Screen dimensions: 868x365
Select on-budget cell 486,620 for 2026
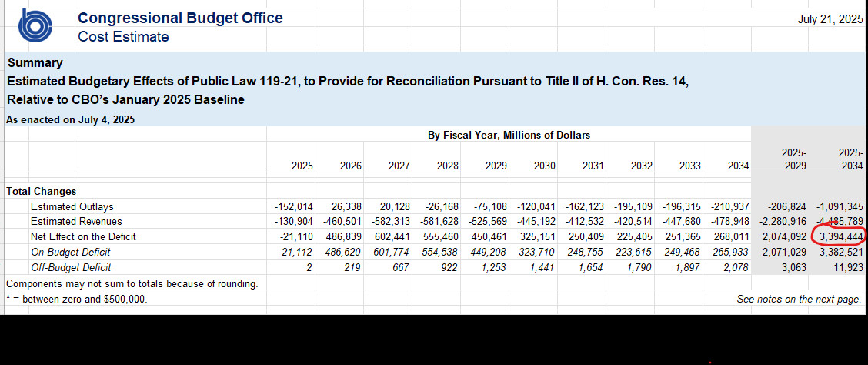(344, 252)
